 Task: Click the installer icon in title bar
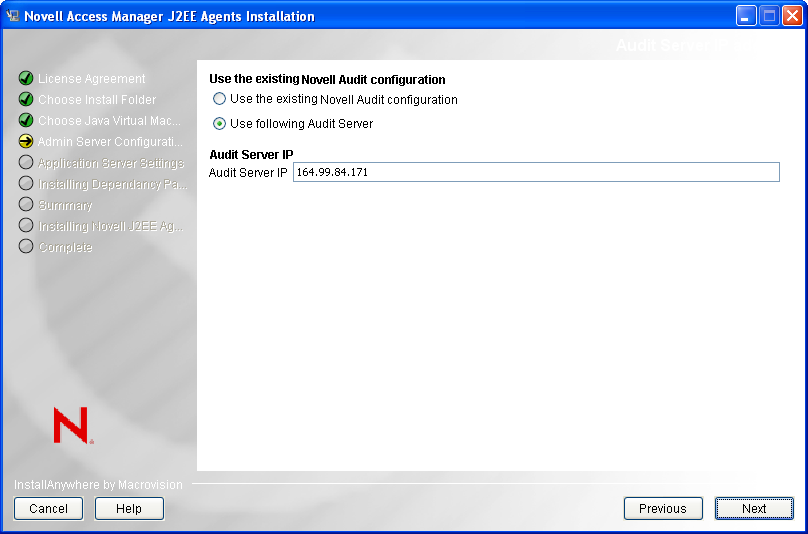(12, 16)
